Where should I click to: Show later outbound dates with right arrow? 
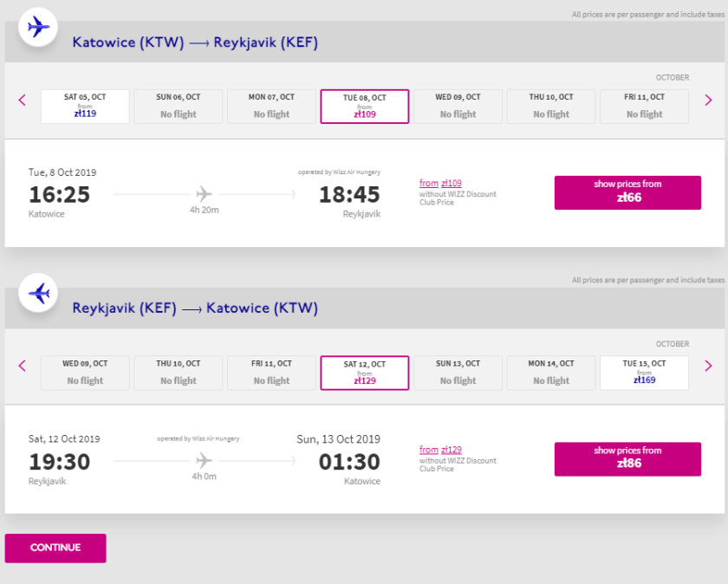(x=708, y=101)
